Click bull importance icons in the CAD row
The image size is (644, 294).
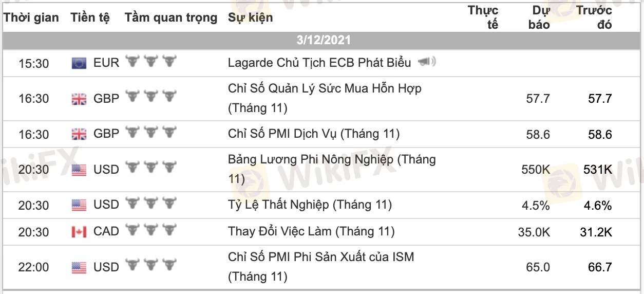[151, 231]
